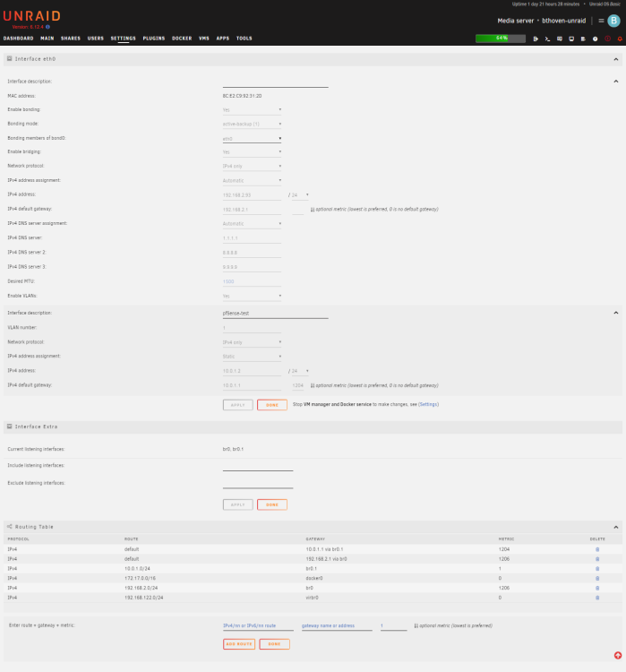Click Apply under the eth0 settings
Image resolution: width=626 pixels, height=672 pixels.
(x=238, y=405)
